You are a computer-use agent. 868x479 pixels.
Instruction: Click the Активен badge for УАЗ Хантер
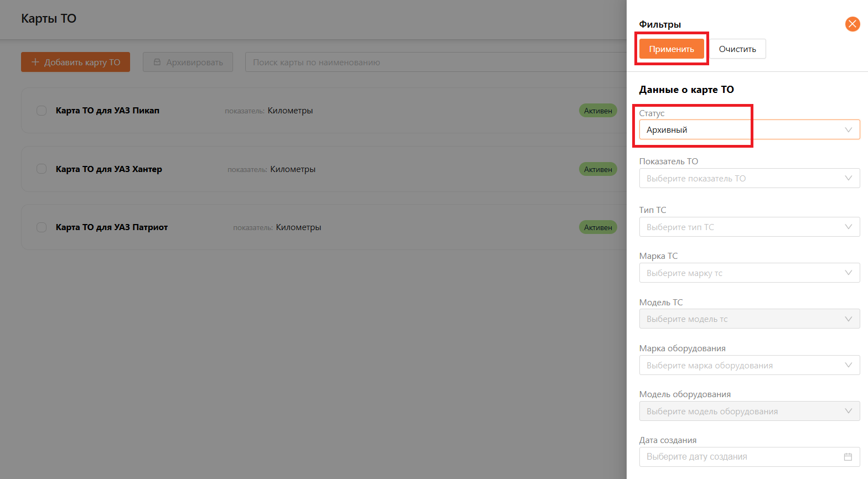pyautogui.click(x=598, y=169)
